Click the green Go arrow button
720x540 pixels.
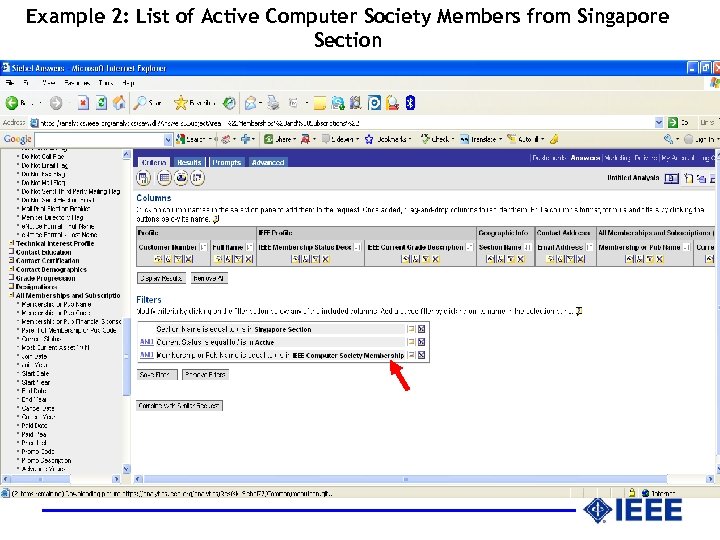tap(673, 123)
